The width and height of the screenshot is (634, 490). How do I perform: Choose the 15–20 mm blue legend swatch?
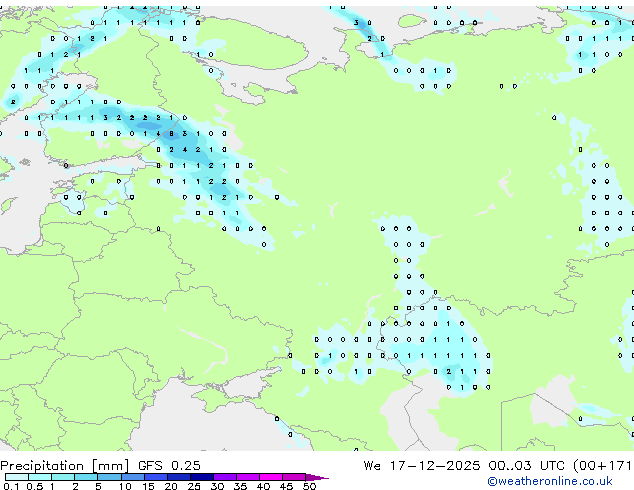click(155, 477)
